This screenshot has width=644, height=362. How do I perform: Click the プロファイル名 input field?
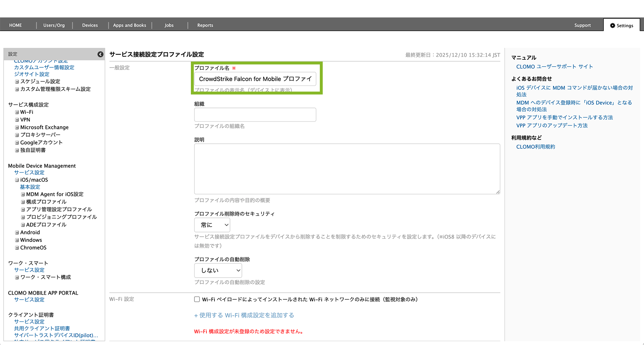(255, 79)
